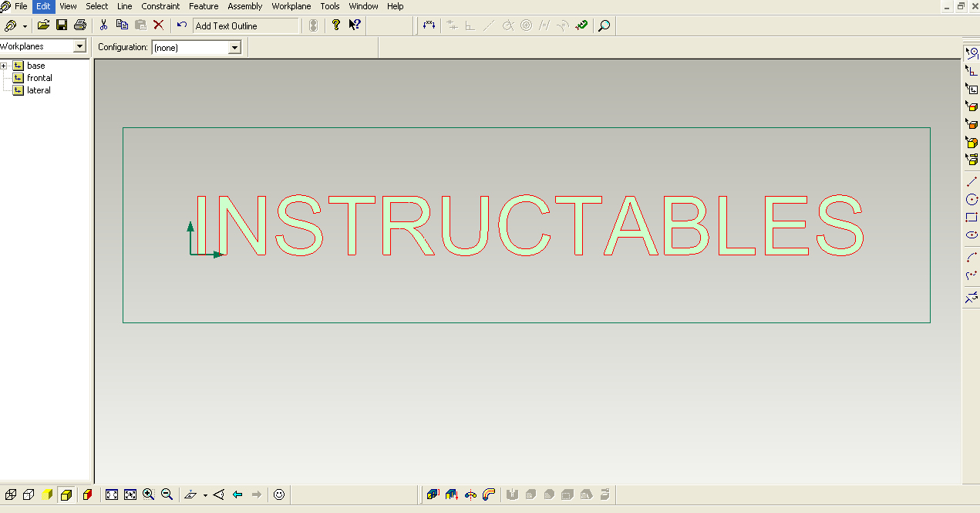The height and width of the screenshot is (513, 980).
Task: Open the File menu
Action: coord(21,6)
